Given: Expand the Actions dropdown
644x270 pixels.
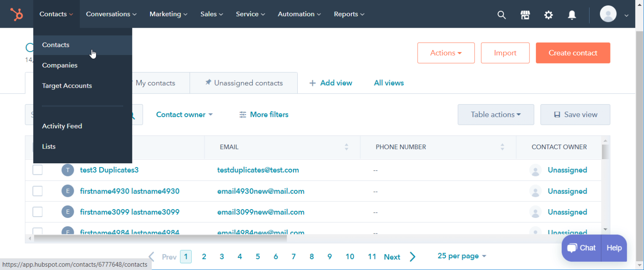Looking at the screenshot, I should pyautogui.click(x=446, y=53).
